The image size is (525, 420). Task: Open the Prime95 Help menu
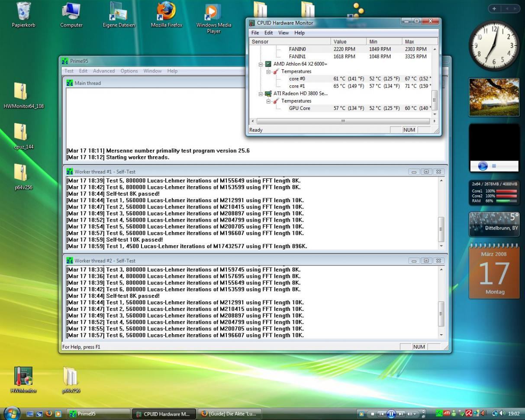[x=172, y=71]
